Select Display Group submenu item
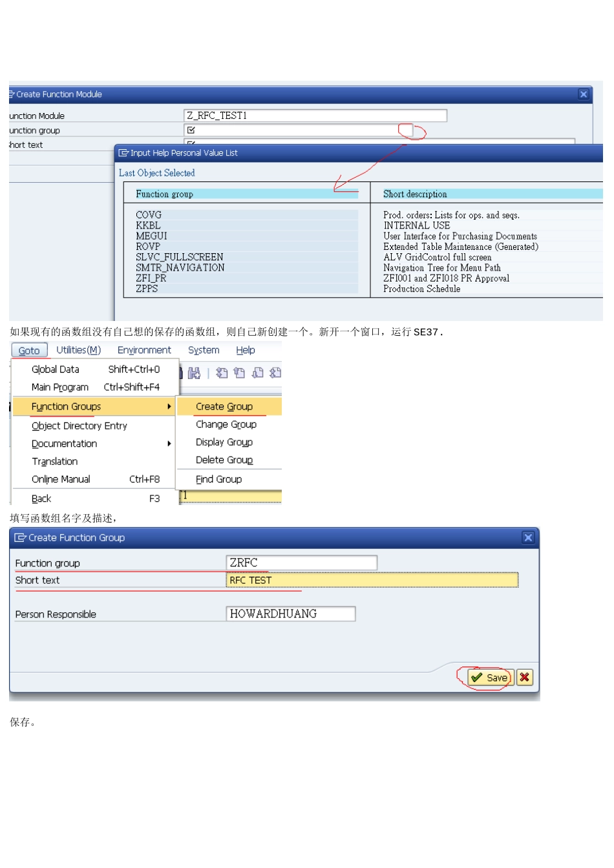The height and width of the screenshot is (868, 614). (x=229, y=442)
